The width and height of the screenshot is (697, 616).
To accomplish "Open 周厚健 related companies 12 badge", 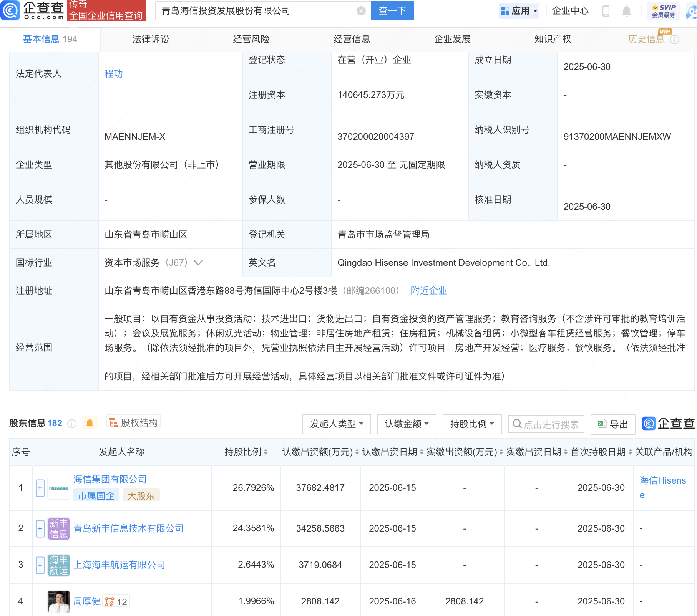I will pyautogui.click(x=116, y=602).
